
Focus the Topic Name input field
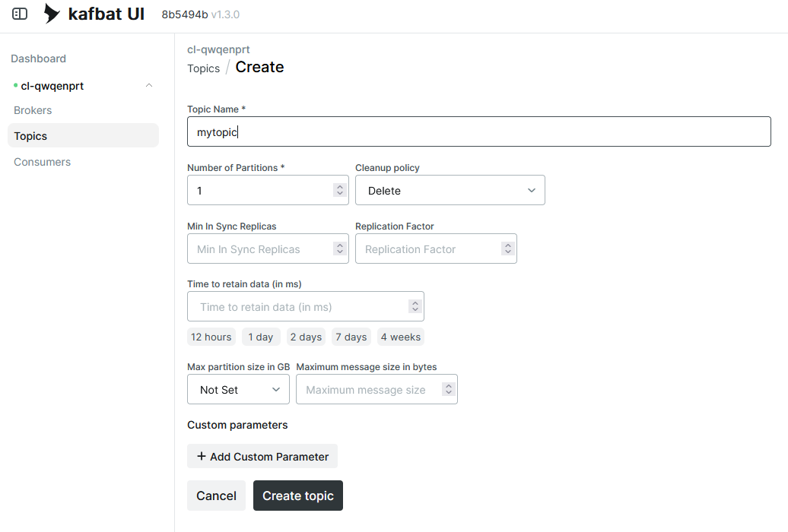(478, 131)
